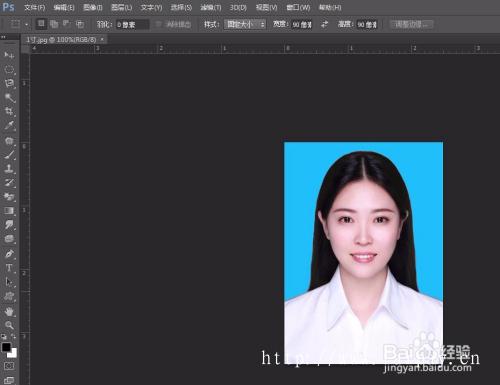
Task: Select the Custom Shape tool
Action: (x=9, y=296)
